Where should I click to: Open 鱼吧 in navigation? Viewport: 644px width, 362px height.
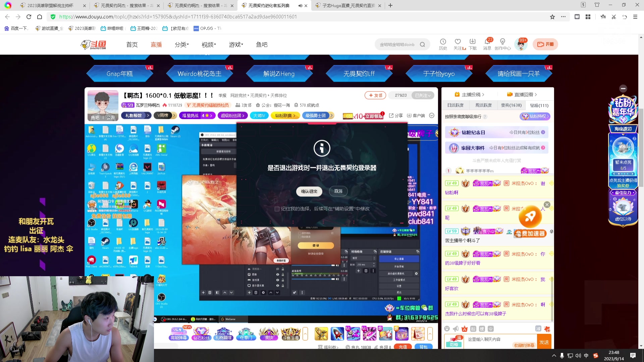[x=262, y=45]
